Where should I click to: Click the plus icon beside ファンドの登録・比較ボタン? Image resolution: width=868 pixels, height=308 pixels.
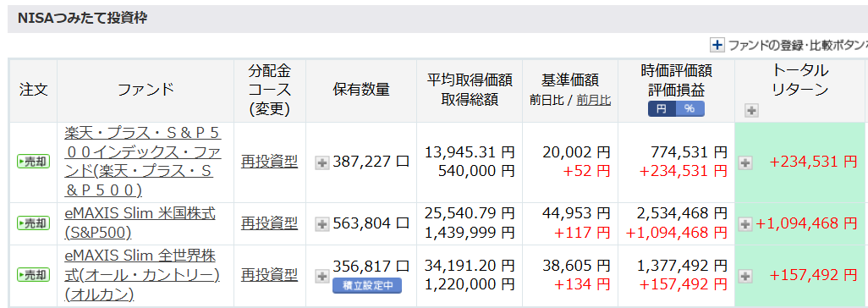pos(717,46)
